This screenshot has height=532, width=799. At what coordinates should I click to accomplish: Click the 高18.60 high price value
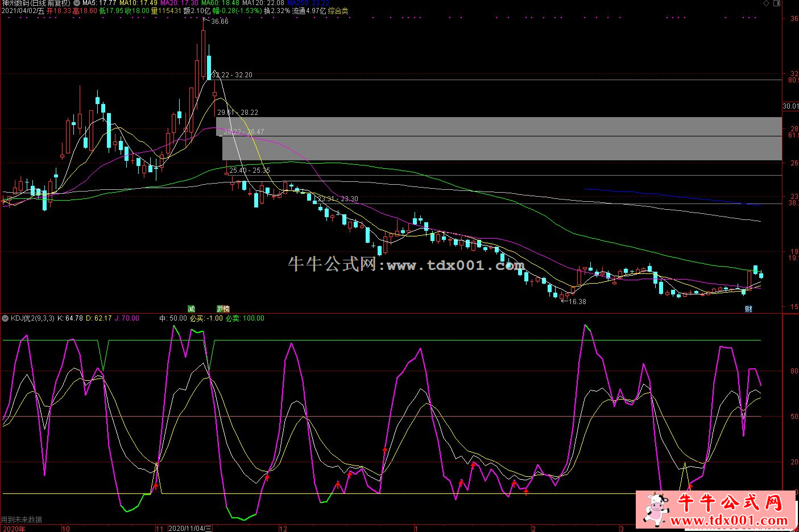pyautogui.click(x=85, y=11)
